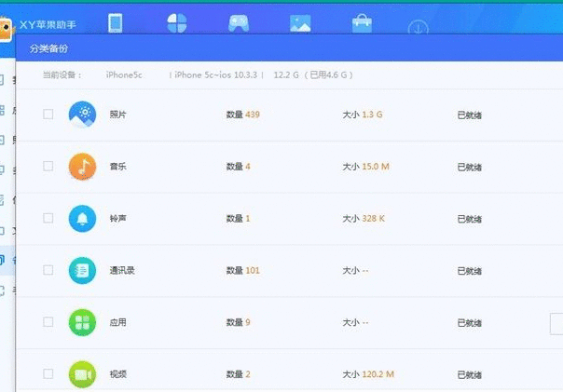This screenshot has height=392, width=563.
Task: Click the 照片 photos round icon
Action: pyautogui.click(x=82, y=115)
